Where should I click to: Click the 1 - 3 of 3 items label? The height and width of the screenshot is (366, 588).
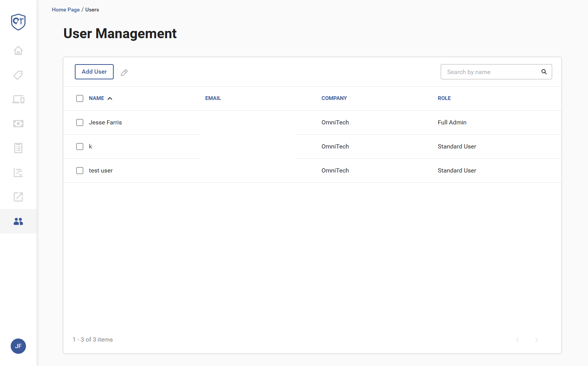tap(93, 340)
